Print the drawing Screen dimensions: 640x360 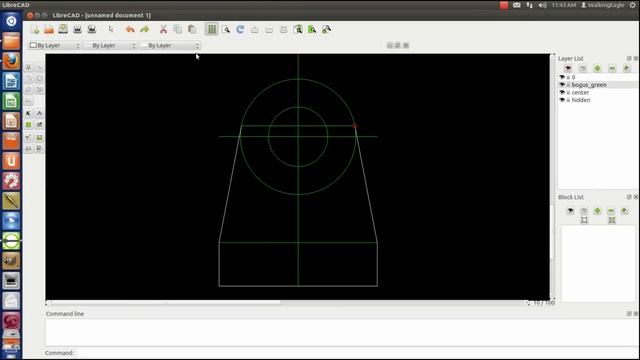pos(77,29)
